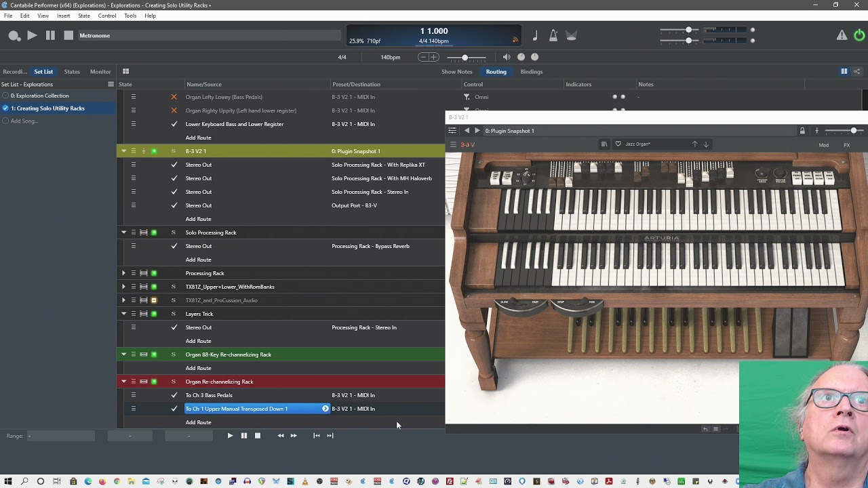Image resolution: width=868 pixels, height=488 pixels.
Task: Favorite the Jazz Organ preset with the heart
Action: 618,144
